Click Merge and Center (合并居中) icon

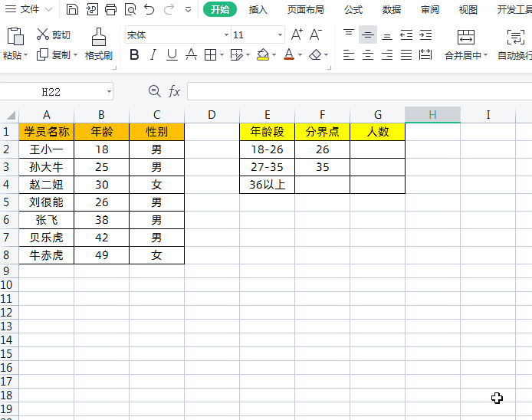(x=466, y=37)
